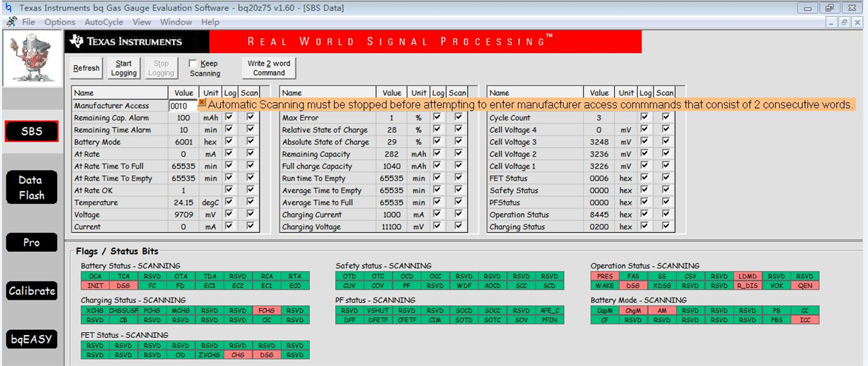Click the OTD flag in Safety status
The height and width of the screenshot is (366, 868).
349,276
